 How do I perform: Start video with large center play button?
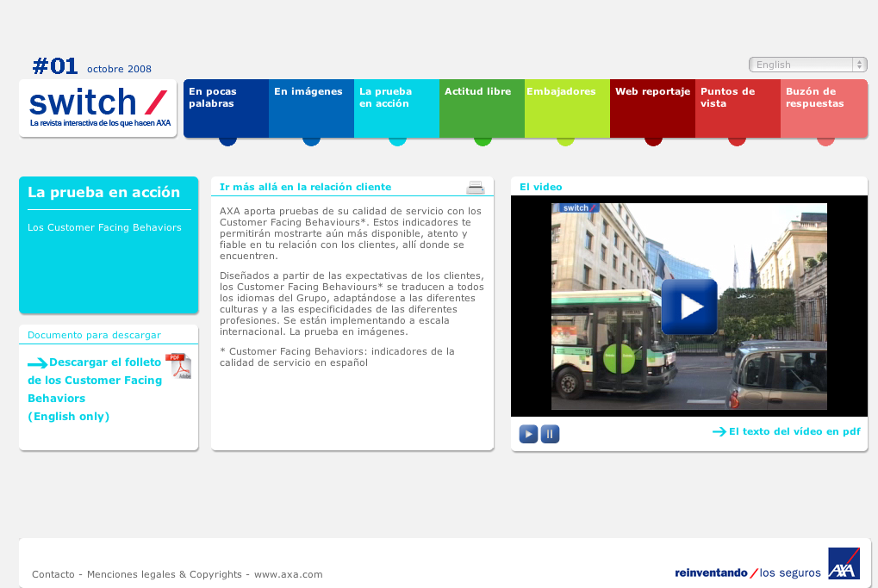click(x=689, y=306)
